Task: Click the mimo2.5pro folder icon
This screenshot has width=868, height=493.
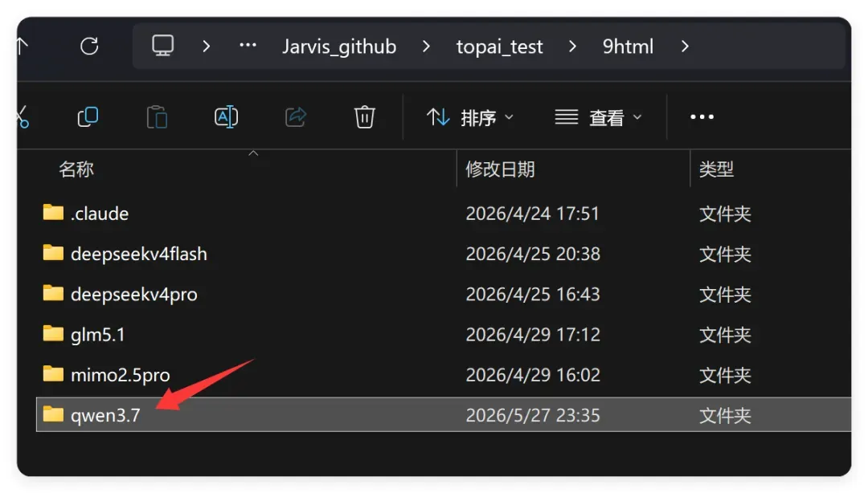Action: click(53, 373)
